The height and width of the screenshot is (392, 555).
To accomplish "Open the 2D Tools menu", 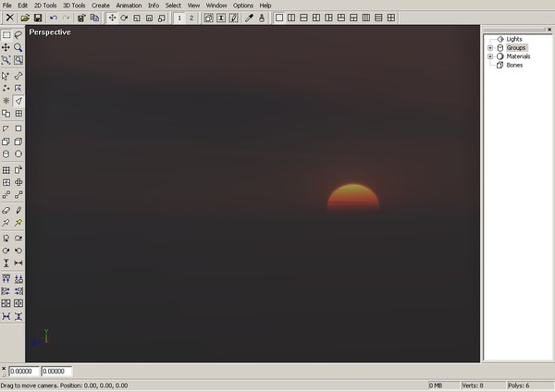I will click(45, 6).
